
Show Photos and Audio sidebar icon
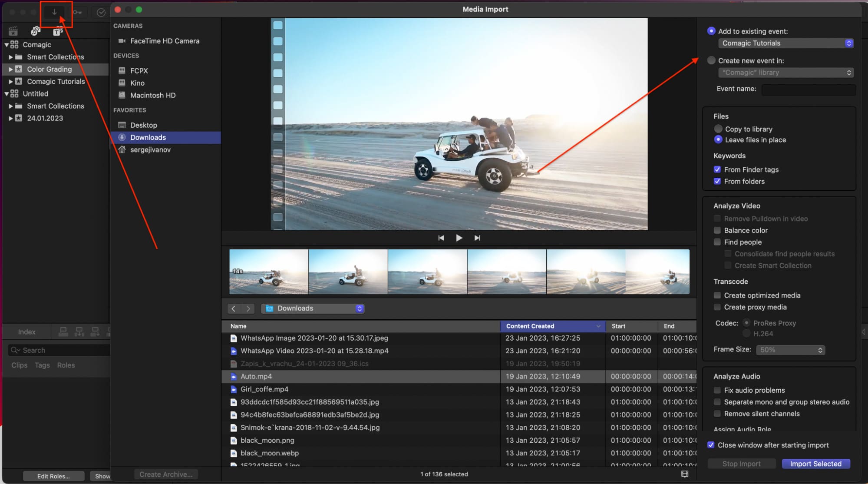pyautogui.click(x=36, y=31)
